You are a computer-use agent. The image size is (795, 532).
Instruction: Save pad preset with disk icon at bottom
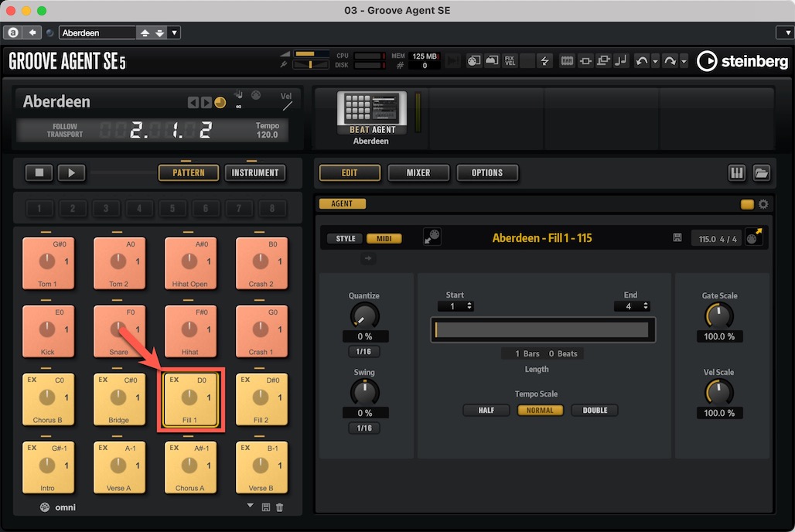coord(266,507)
